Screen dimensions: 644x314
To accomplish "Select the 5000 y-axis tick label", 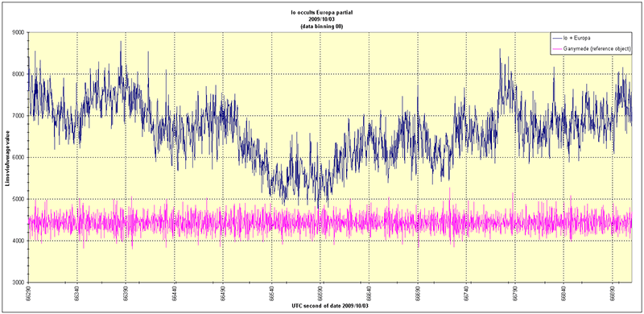I will (19, 199).
